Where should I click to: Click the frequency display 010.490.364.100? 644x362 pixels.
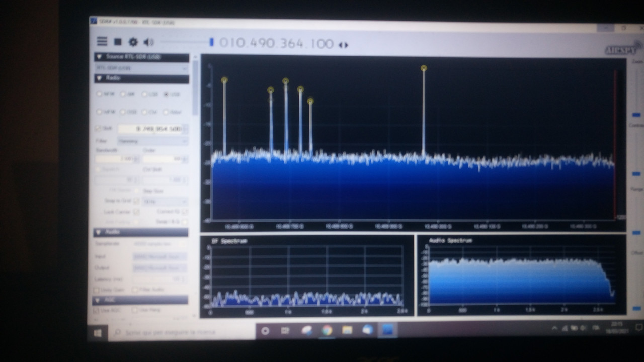point(276,43)
